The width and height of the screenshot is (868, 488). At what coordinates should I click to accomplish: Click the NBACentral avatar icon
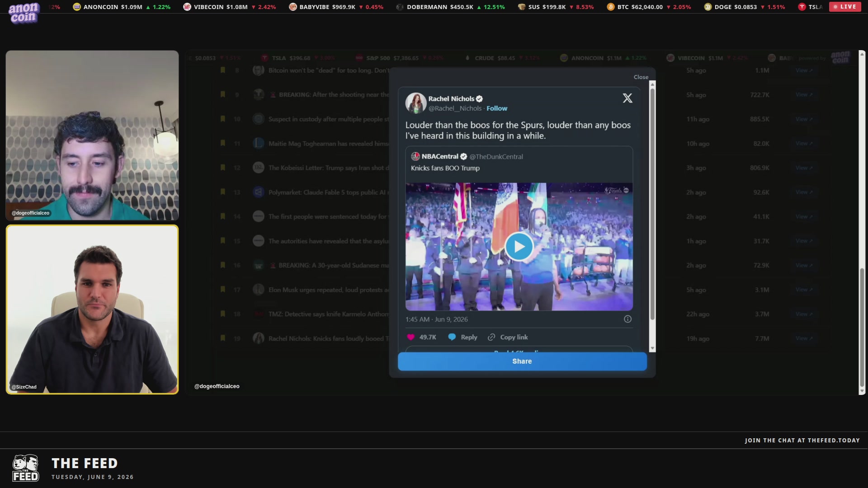(415, 156)
